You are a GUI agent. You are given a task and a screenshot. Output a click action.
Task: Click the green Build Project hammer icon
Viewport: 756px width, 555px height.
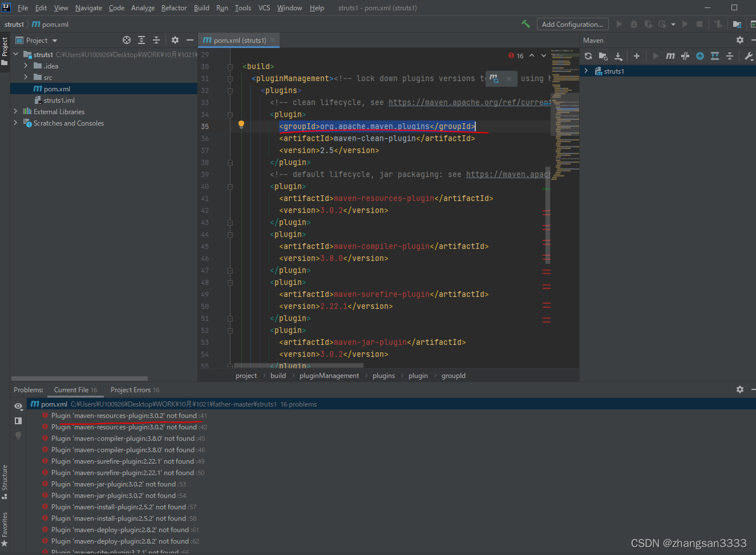click(525, 24)
